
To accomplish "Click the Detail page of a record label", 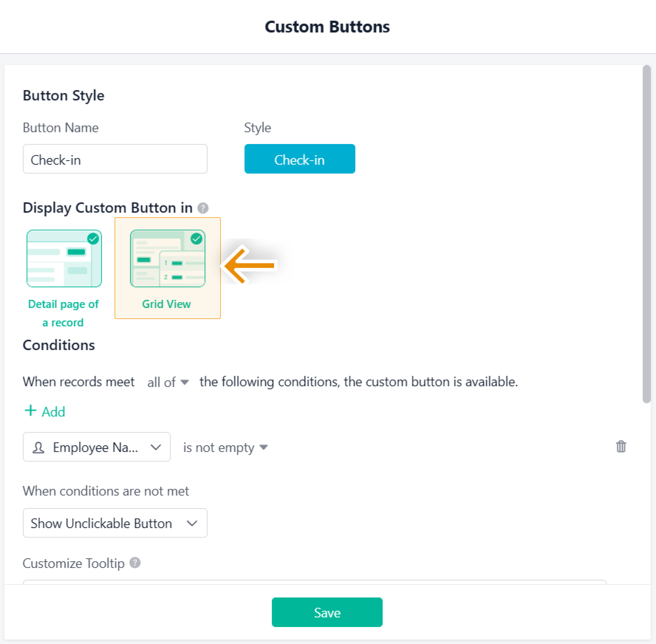I will (x=63, y=313).
